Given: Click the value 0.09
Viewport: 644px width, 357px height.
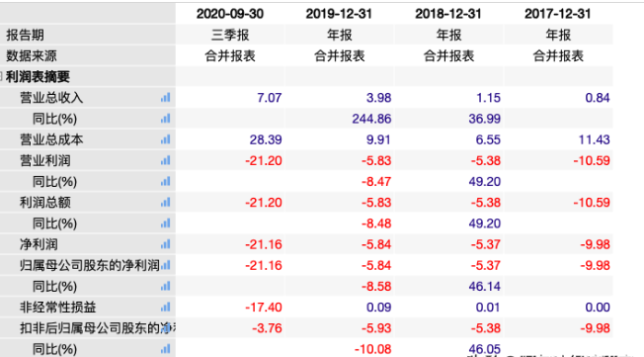Looking at the screenshot, I should pyautogui.click(x=378, y=307).
